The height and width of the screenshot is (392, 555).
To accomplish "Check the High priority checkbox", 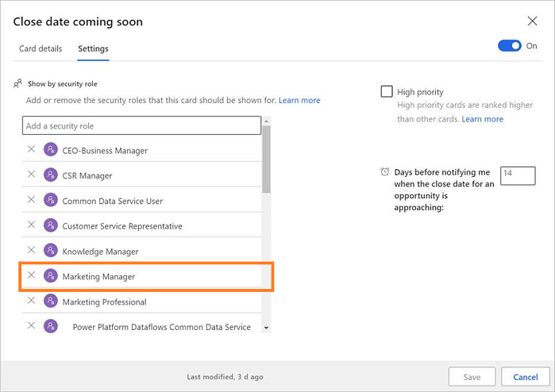I will (x=387, y=91).
